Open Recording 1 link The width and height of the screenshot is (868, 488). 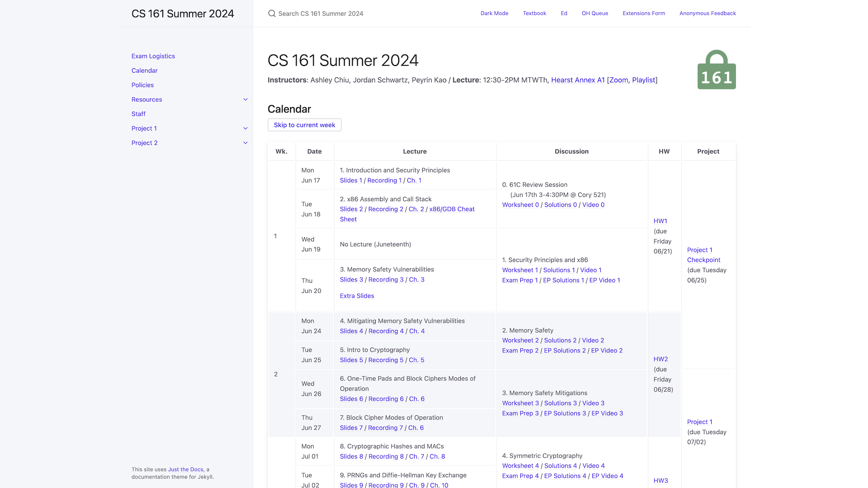384,180
